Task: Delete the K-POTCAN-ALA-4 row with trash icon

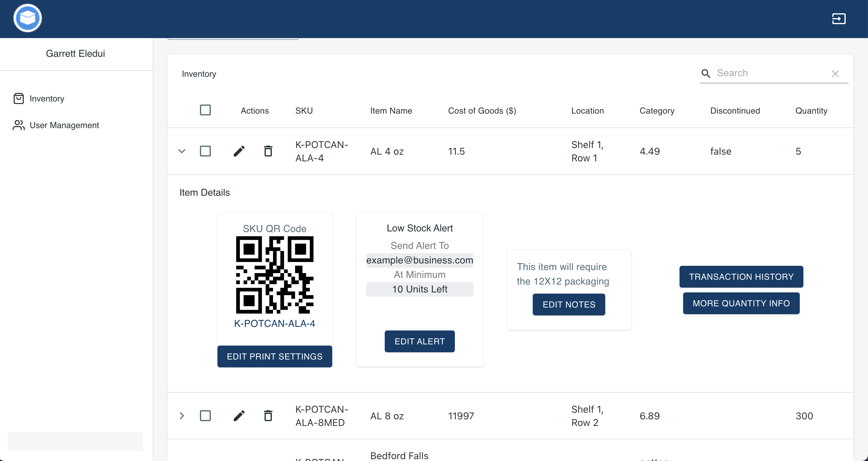Action: tap(268, 151)
